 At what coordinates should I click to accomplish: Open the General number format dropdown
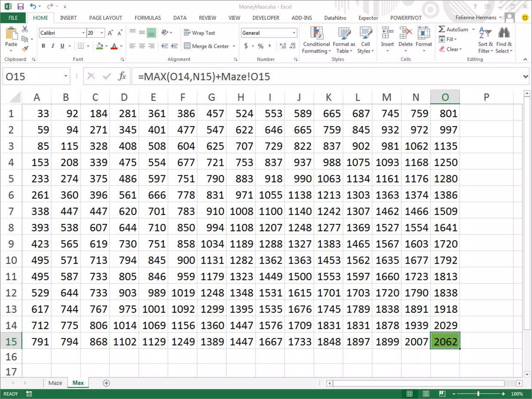[x=294, y=33]
